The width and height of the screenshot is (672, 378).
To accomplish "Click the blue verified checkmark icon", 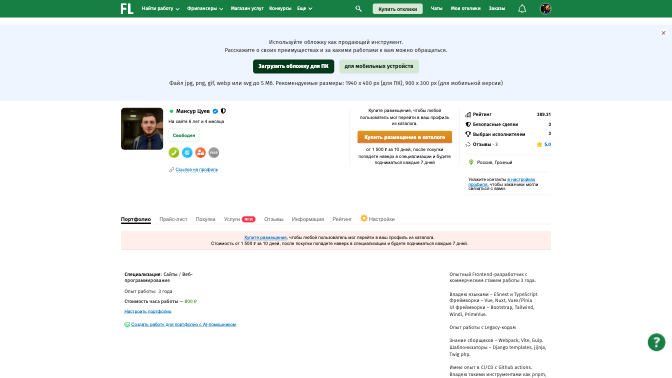I will click(x=215, y=111).
